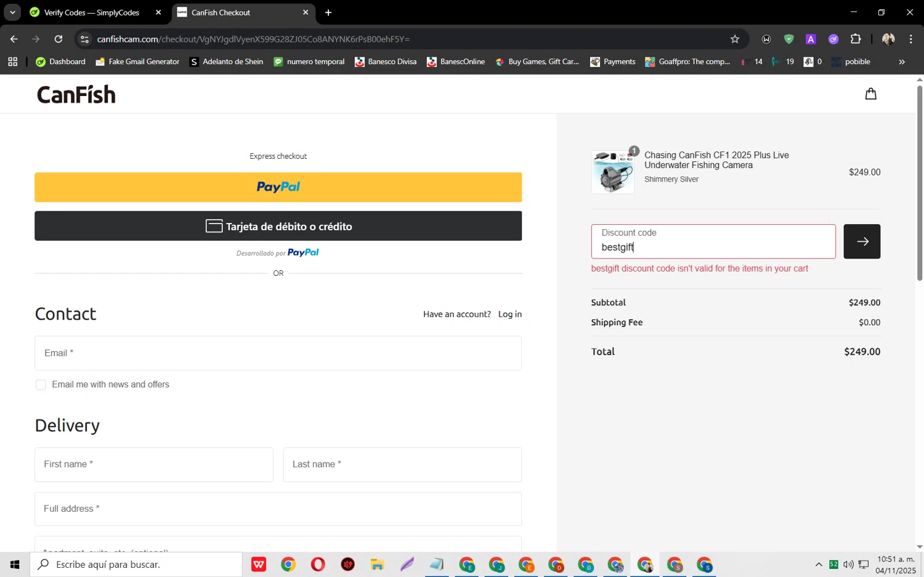
Task: Click the page vertical scrollbar
Action: pos(920,183)
